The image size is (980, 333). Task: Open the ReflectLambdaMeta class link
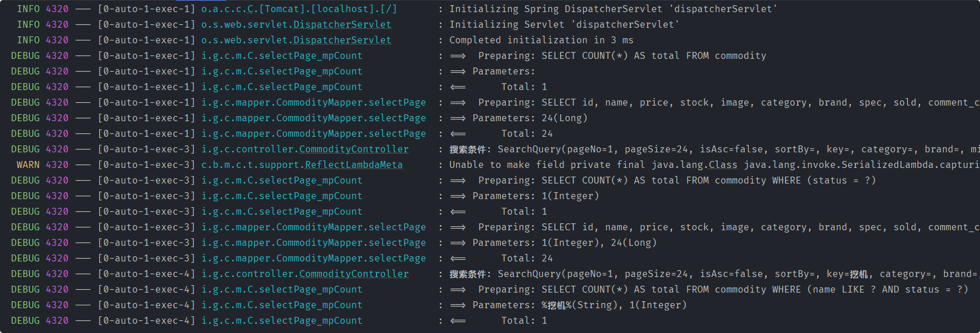tap(354, 165)
